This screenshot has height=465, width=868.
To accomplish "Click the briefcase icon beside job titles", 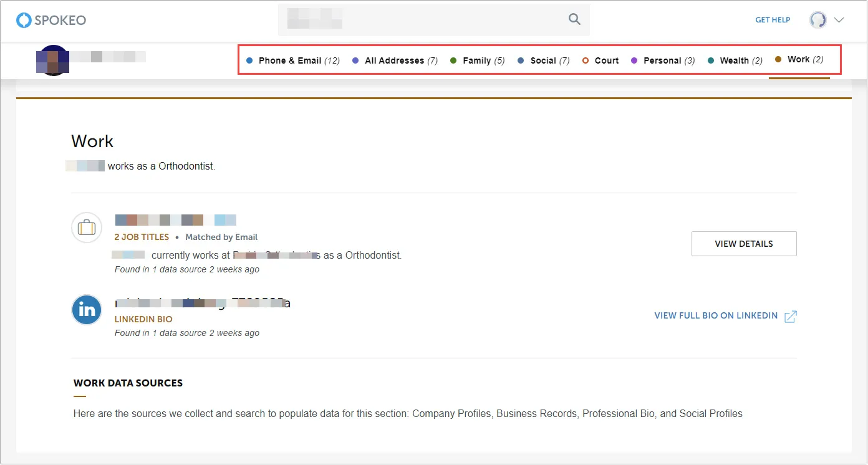I will point(86,228).
